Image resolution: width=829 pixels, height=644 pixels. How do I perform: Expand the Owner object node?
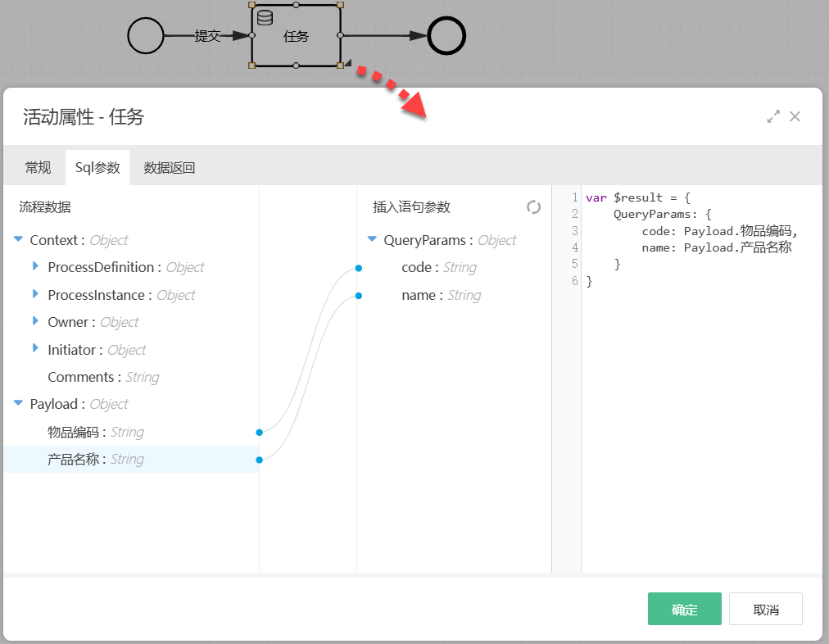coord(35,322)
